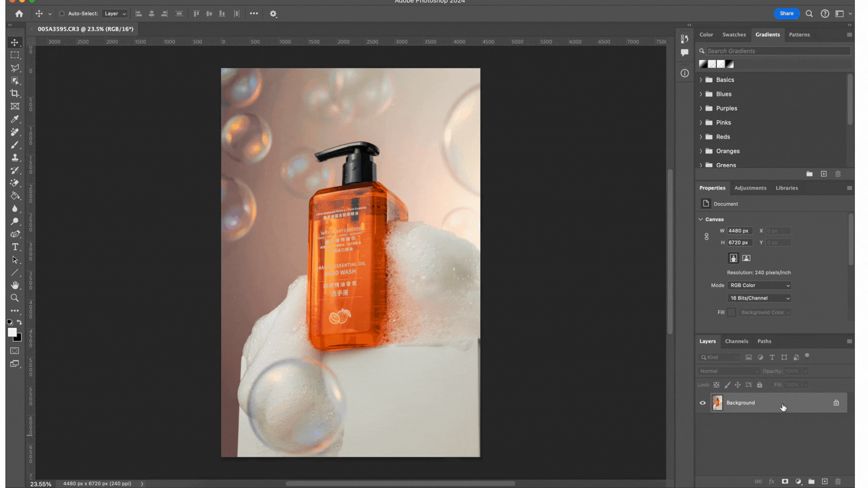The image size is (868, 488).
Task: Toggle the pixel layer filter
Action: point(749,357)
